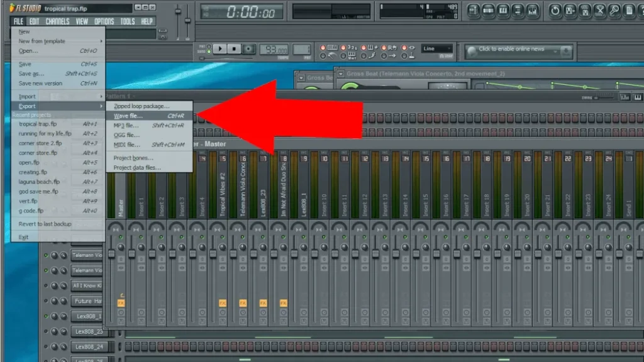Click the FX button on the Tropical Vibes track
This screenshot has width=644, height=362.
[x=223, y=303]
